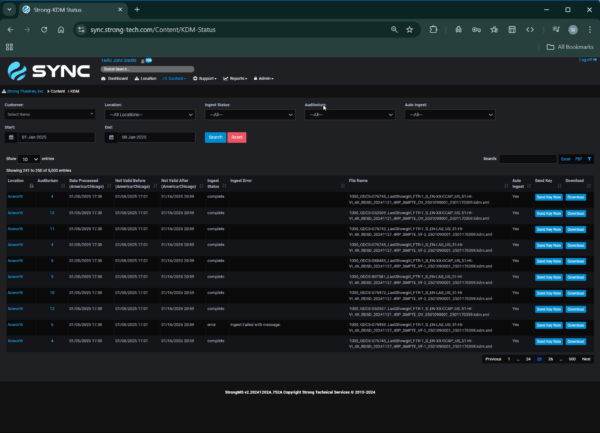This screenshot has height=433, width=600.
Task: Click the browser back arrow
Action: coord(10,29)
